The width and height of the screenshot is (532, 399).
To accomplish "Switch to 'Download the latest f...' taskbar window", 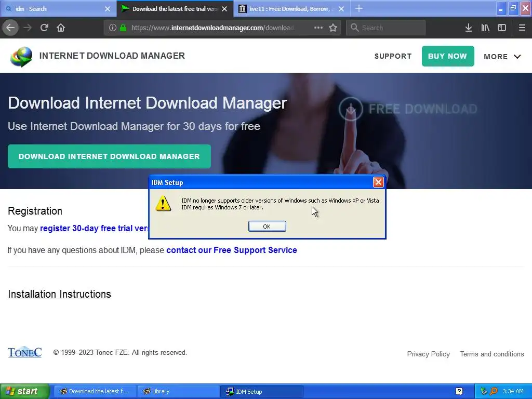I will pos(96,391).
